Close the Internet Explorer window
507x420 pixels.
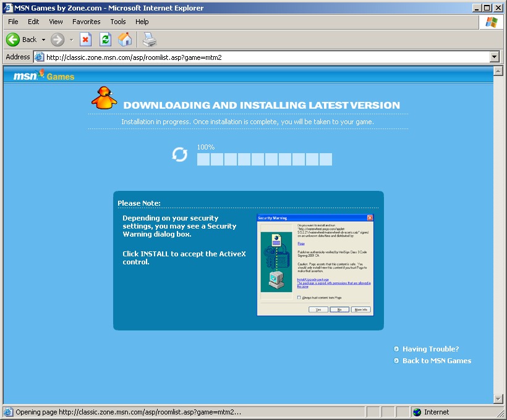click(498, 8)
